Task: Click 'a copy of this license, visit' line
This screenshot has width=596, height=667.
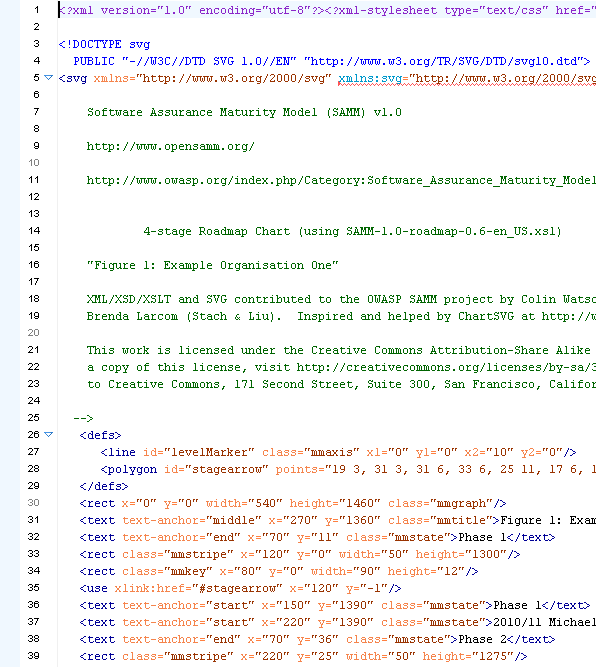Action: pyautogui.click(x=341, y=368)
